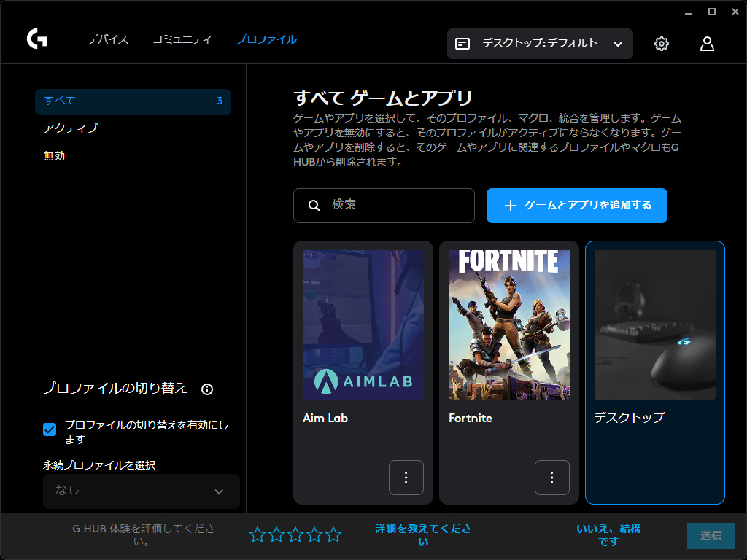Toggle the プロファイルの切り替えを有効にします checkbox

pos(50,429)
